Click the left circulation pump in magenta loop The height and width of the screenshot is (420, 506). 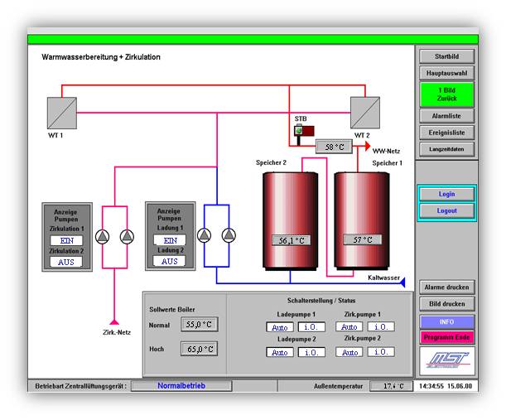(102, 237)
